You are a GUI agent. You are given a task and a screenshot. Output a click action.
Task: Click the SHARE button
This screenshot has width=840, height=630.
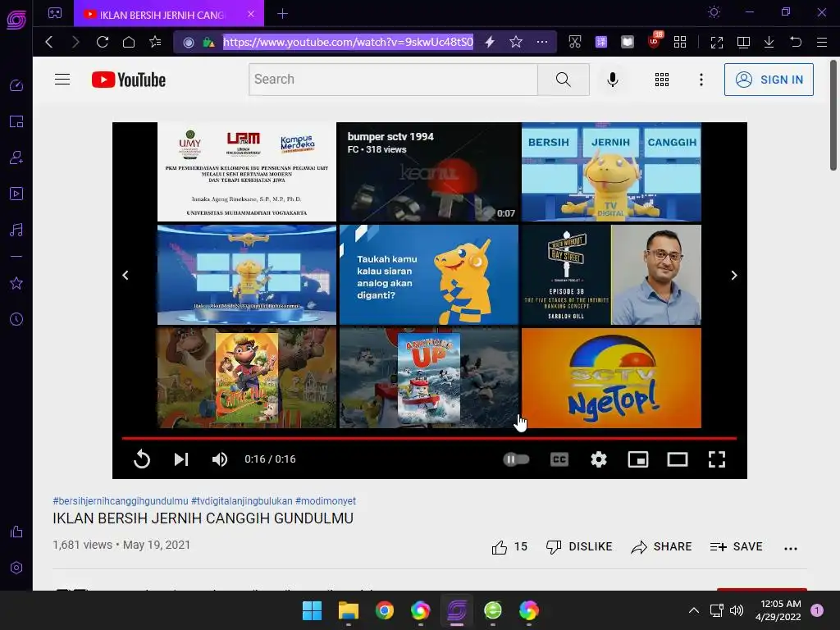(661, 547)
